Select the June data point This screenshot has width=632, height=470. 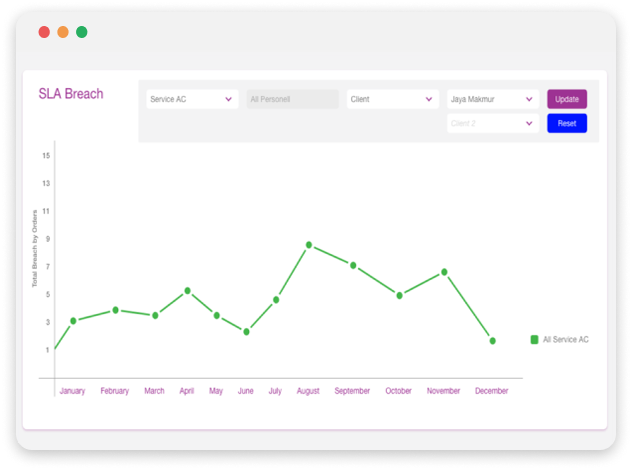[246, 332]
